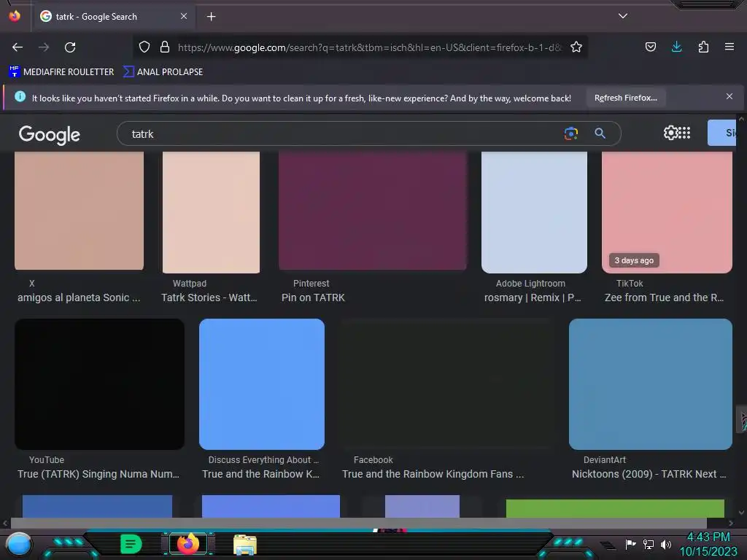The height and width of the screenshot is (560, 747).
Task: Go forward with the forward arrow
Action: (44, 47)
